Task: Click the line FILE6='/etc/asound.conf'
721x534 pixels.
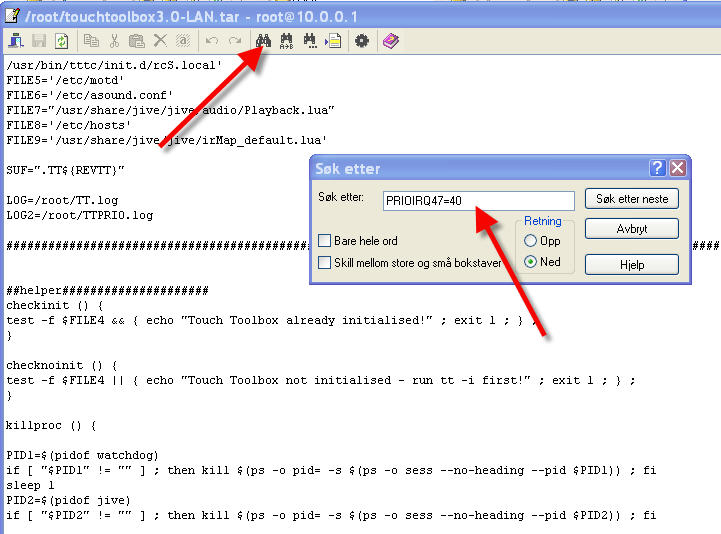Action: point(90,95)
